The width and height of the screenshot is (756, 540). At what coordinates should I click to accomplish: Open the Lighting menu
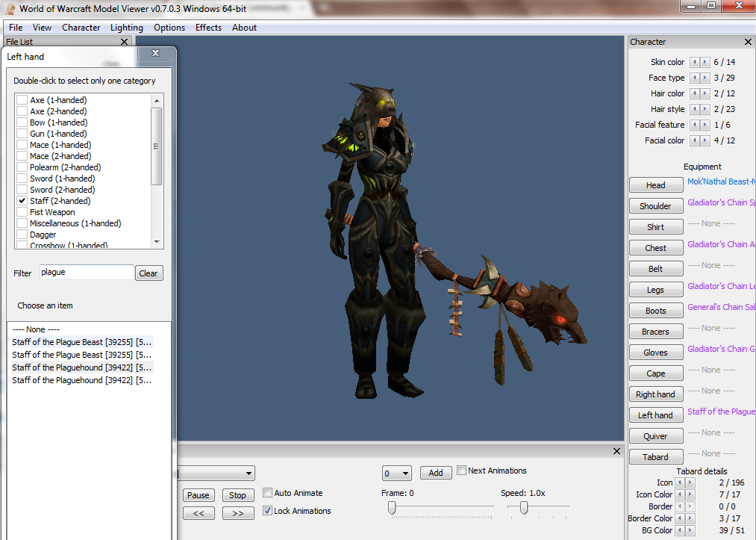[126, 28]
